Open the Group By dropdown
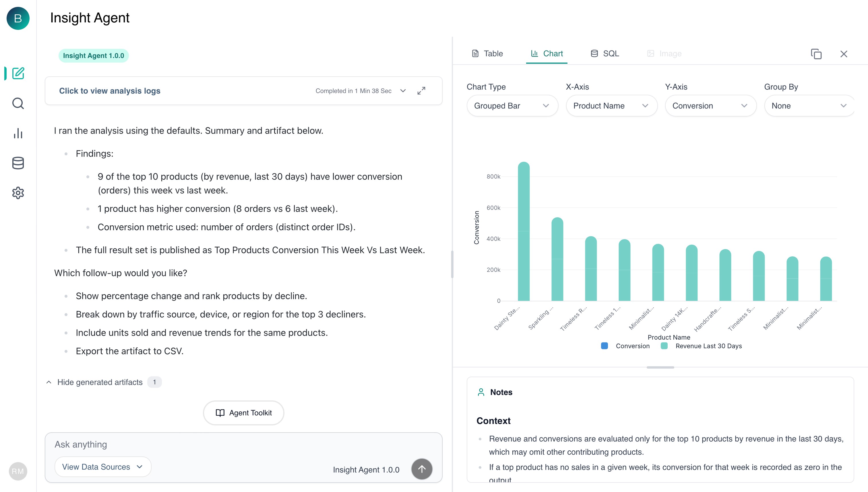Screen dimensions: 868x492 click(x=809, y=106)
